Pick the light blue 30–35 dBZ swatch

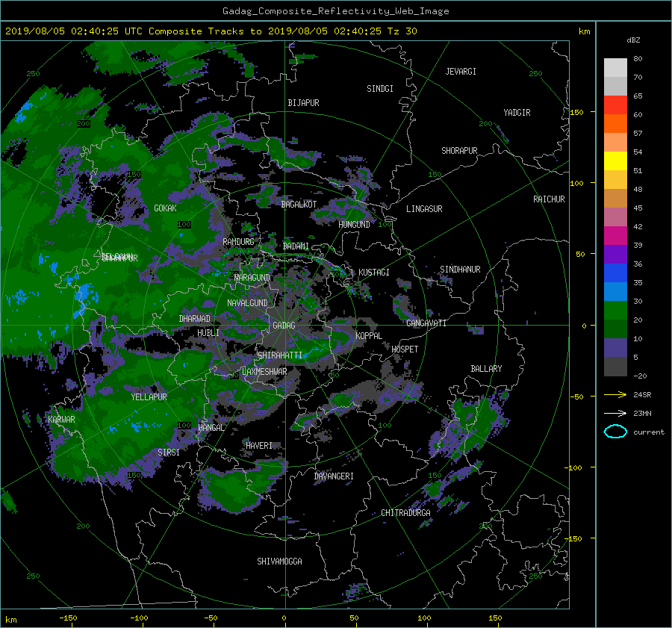tap(615, 292)
